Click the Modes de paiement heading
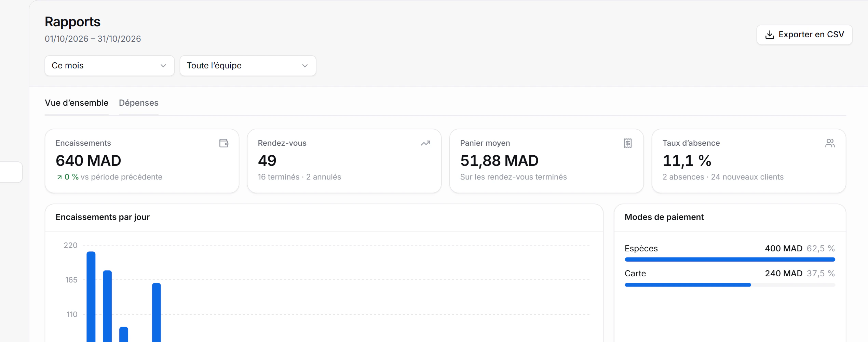 664,217
